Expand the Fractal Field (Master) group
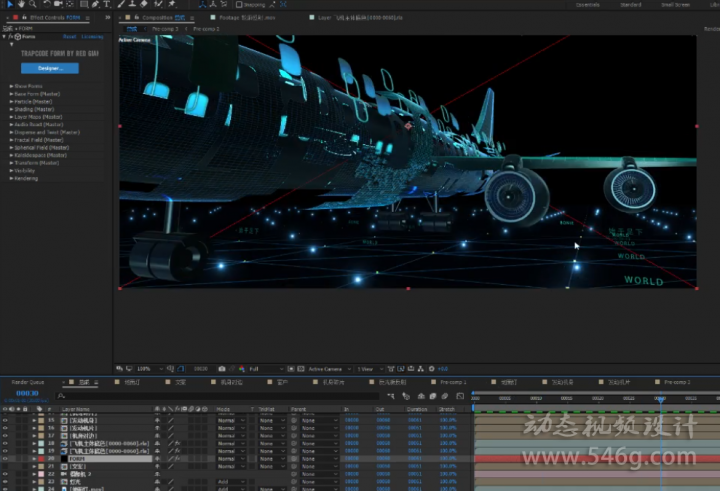The image size is (720, 491). pos(11,140)
